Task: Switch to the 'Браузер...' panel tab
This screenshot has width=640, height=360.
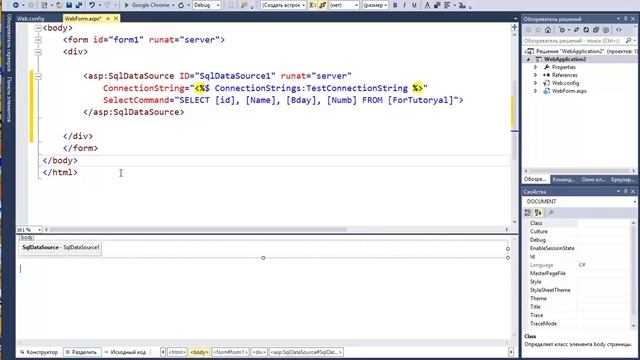Action: point(622,180)
